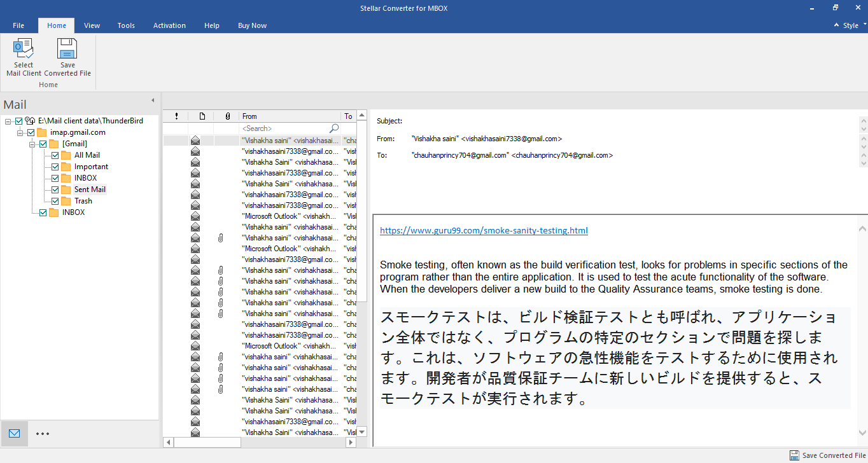Select the Sent Mail folder label
The width and height of the screenshot is (868, 463).
pos(90,190)
